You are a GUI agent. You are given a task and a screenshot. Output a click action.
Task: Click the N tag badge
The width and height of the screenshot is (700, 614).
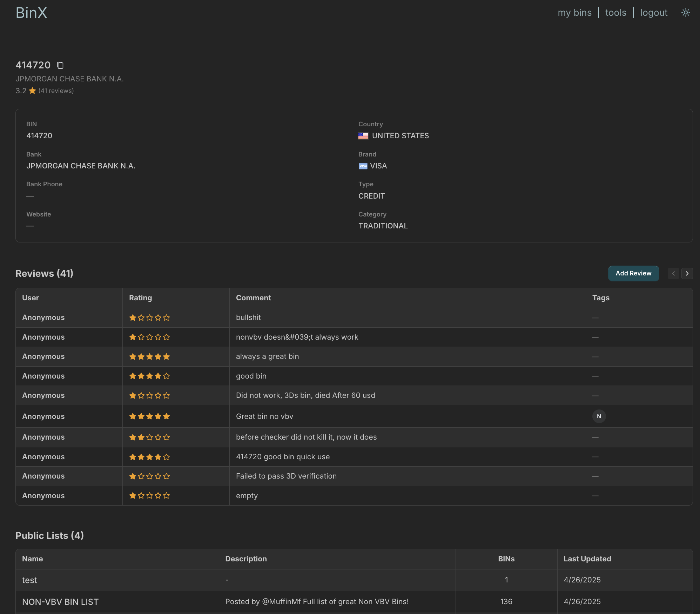599,416
